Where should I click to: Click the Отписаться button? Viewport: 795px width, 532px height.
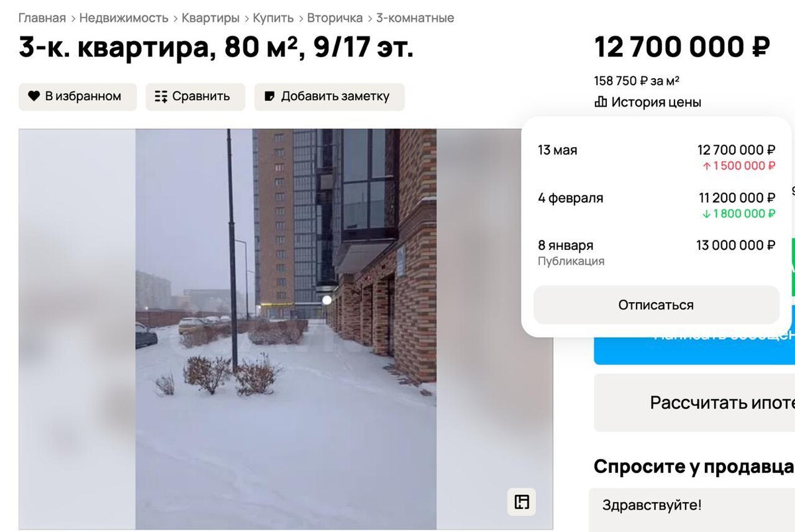[x=656, y=305]
